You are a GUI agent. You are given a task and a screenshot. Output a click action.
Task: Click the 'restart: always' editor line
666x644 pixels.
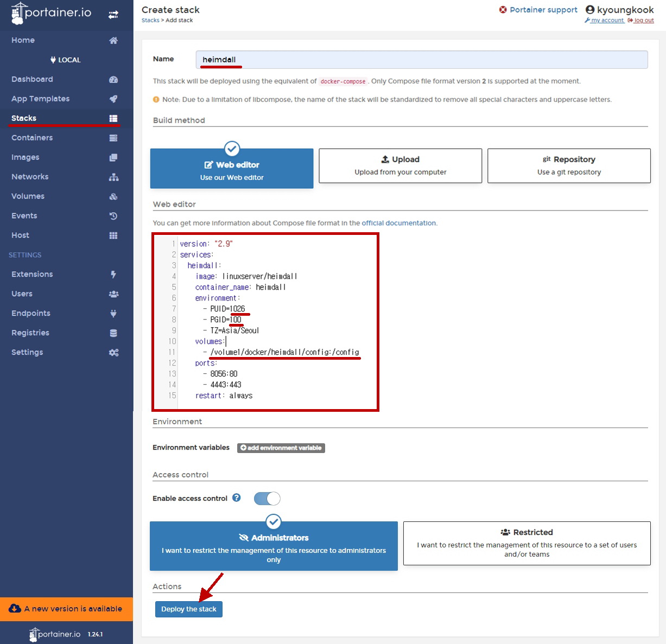coord(224,396)
